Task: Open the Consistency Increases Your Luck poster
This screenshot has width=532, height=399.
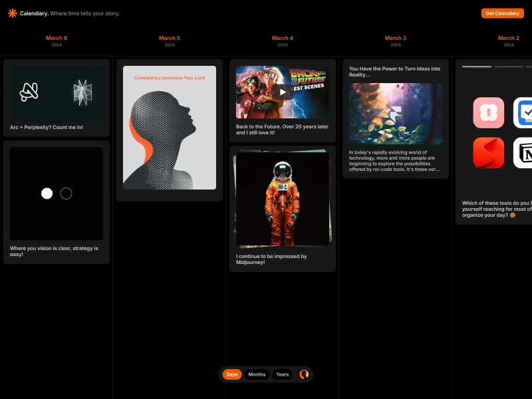Action: (x=170, y=128)
